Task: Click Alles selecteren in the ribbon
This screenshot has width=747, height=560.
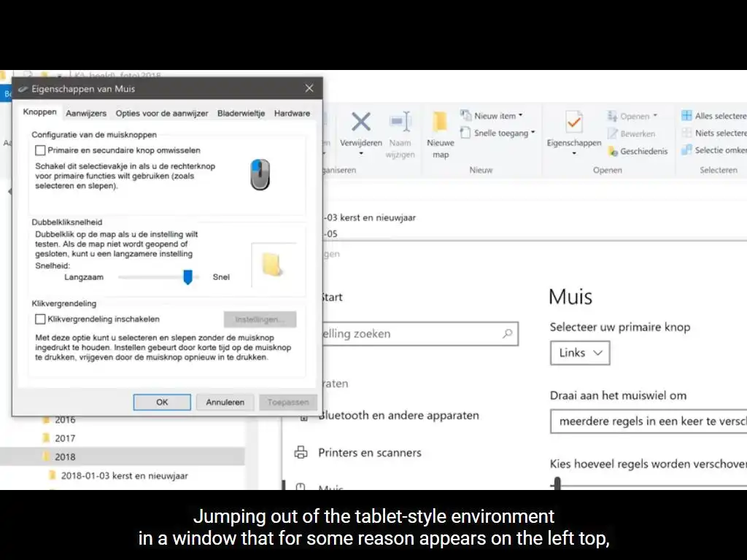Action: pyautogui.click(x=713, y=116)
